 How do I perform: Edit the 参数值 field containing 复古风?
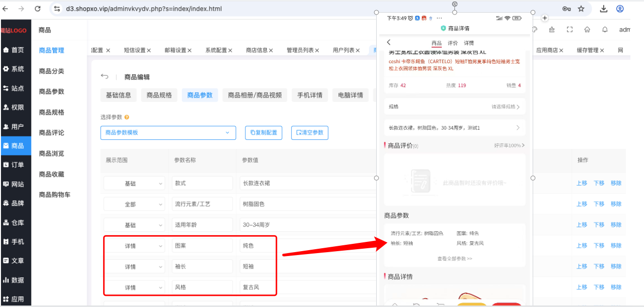[x=307, y=287]
